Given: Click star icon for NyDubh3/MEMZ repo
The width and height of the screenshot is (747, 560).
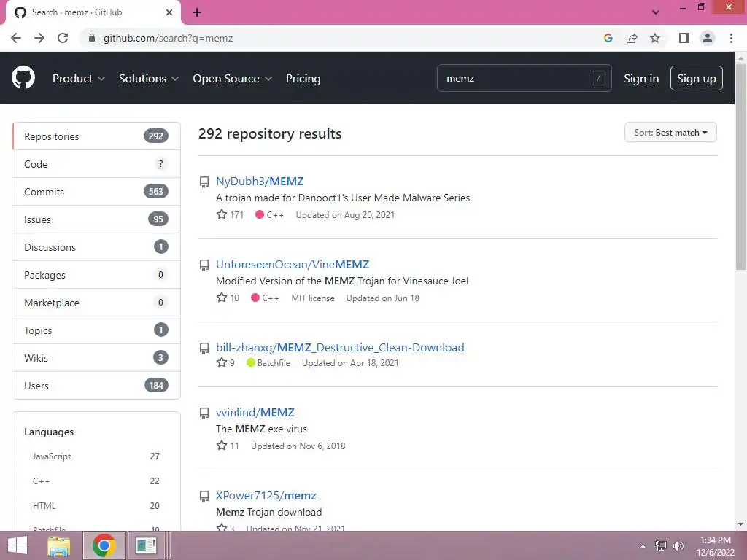Looking at the screenshot, I should (x=222, y=214).
